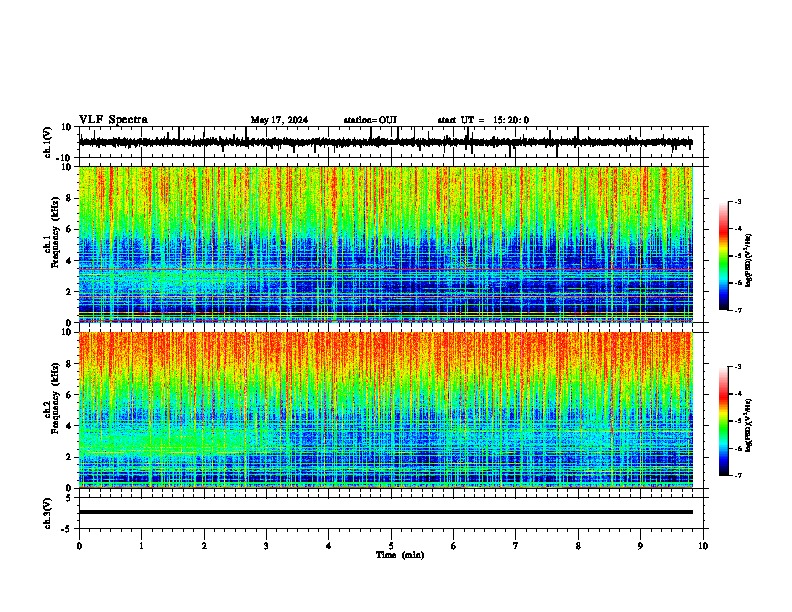Click the ch.1 'Frequency (kHz)' axis label

click(x=55, y=232)
